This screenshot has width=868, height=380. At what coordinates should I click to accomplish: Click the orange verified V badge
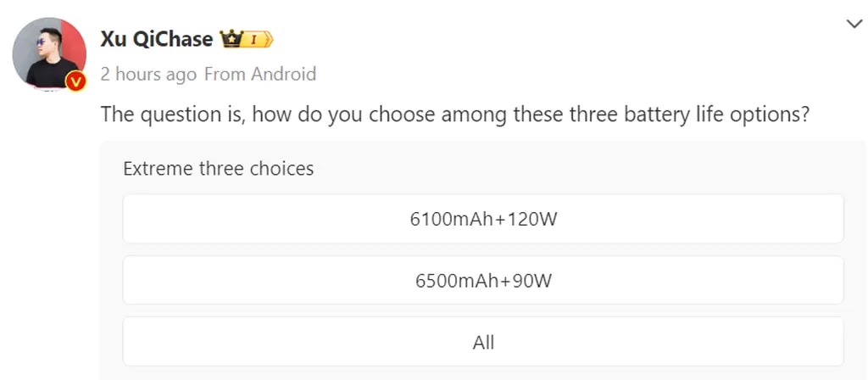pos(76,81)
